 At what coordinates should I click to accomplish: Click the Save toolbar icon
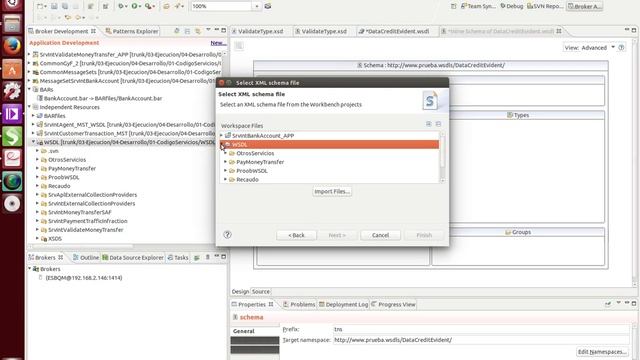(54, 6)
